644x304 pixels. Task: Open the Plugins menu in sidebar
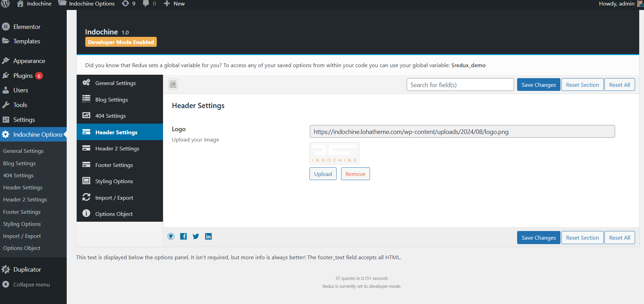[x=23, y=76]
